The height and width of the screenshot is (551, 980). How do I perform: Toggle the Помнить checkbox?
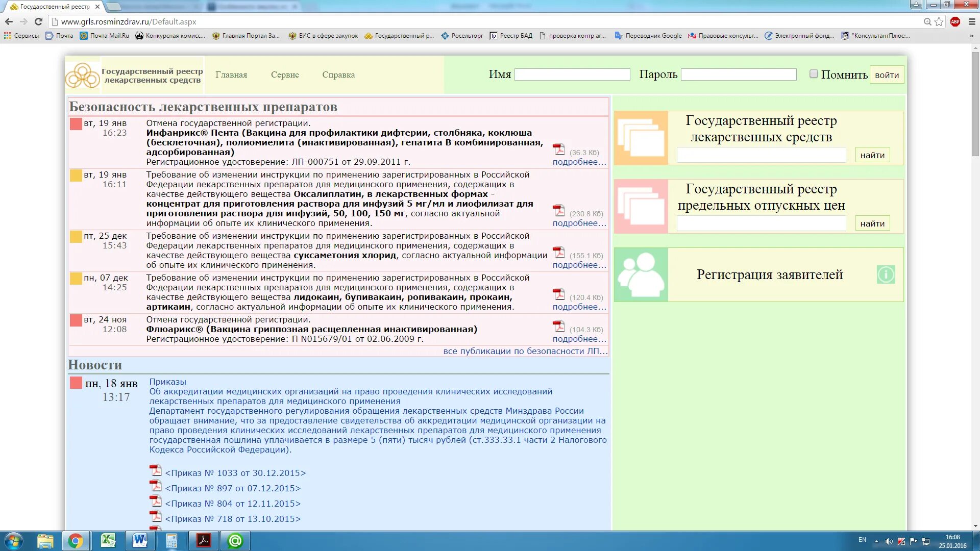tap(814, 74)
